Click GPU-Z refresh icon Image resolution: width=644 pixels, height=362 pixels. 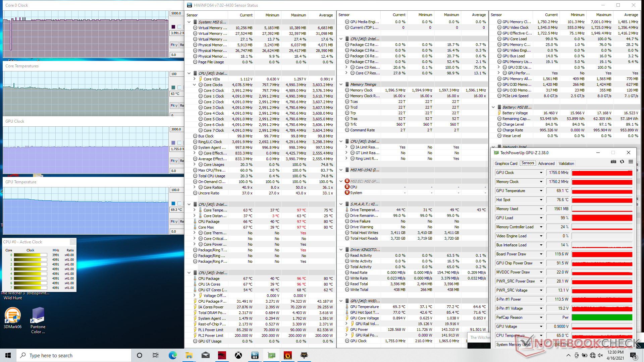622,162
